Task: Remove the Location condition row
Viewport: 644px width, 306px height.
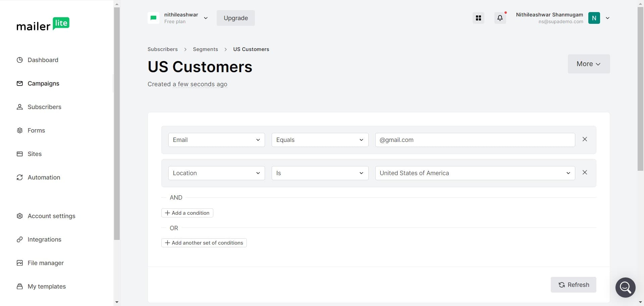Action: (585, 172)
